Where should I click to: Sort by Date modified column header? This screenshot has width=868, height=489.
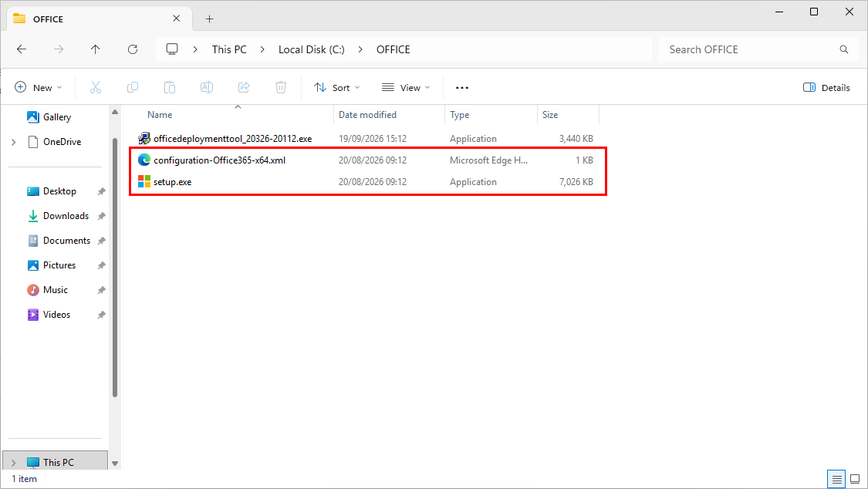point(367,114)
